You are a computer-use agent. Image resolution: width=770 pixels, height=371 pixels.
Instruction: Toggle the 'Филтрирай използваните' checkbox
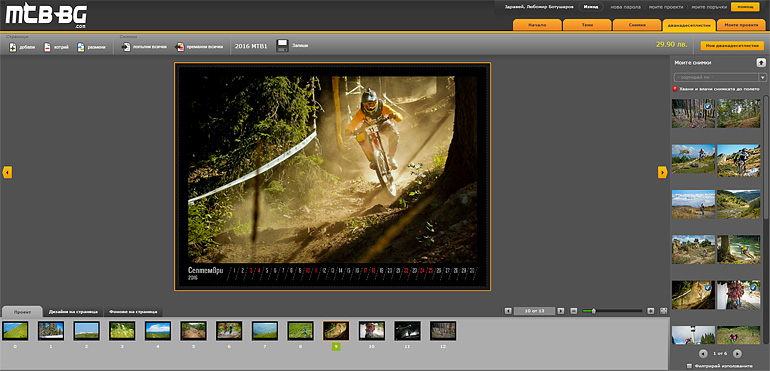click(x=690, y=366)
